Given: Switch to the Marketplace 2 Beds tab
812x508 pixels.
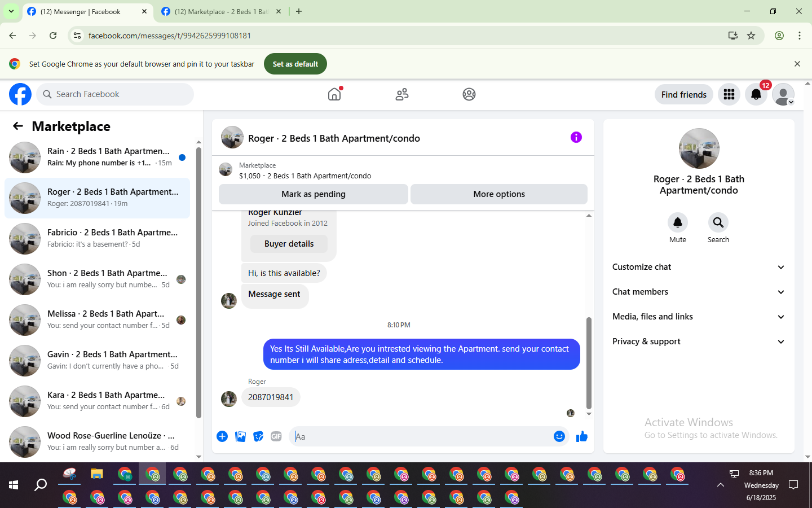Looking at the screenshot, I should tap(221, 11).
